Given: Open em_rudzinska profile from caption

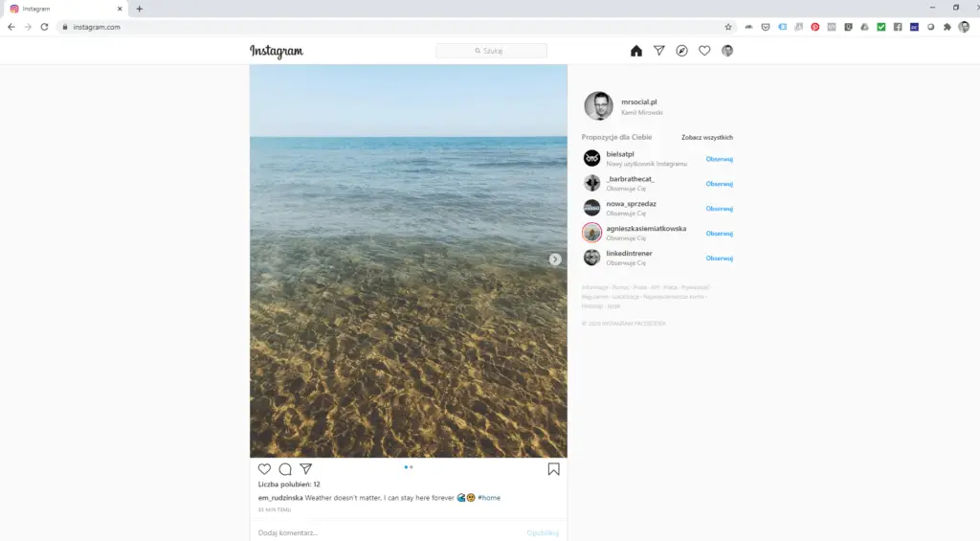Looking at the screenshot, I should [280, 498].
